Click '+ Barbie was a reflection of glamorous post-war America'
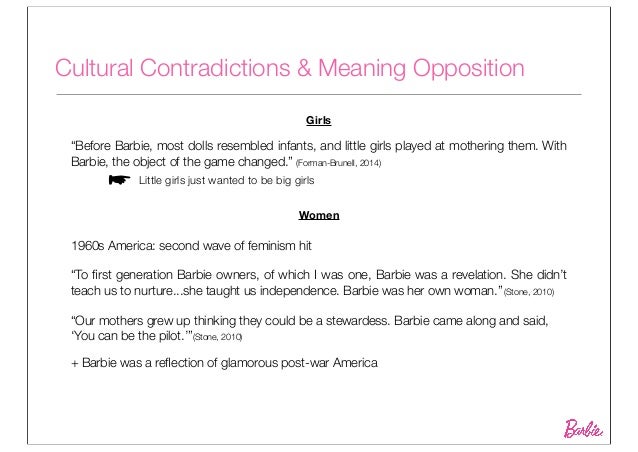Screen dimensions: 638x452 pos(222,361)
